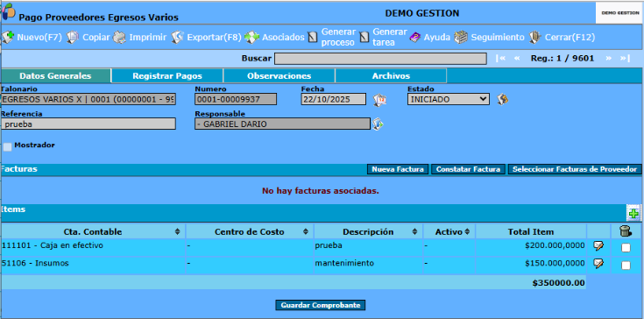Open the Estado dropdown showing INICIADO

coord(448,99)
